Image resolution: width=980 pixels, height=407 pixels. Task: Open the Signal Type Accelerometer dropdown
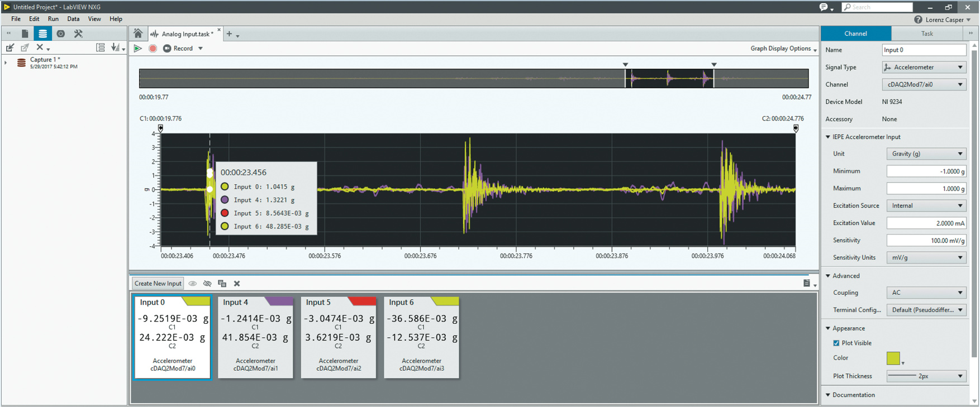tap(924, 68)
